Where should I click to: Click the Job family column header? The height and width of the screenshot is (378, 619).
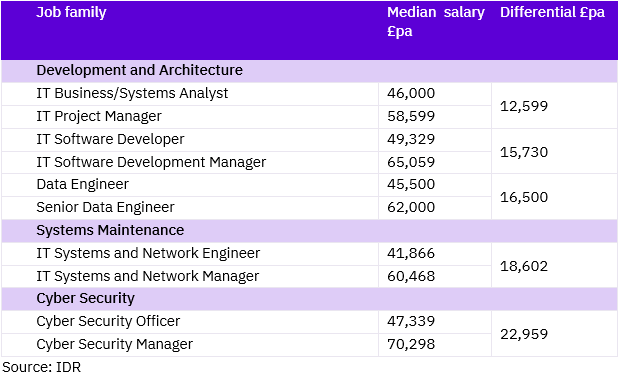(x=71, y=13)
